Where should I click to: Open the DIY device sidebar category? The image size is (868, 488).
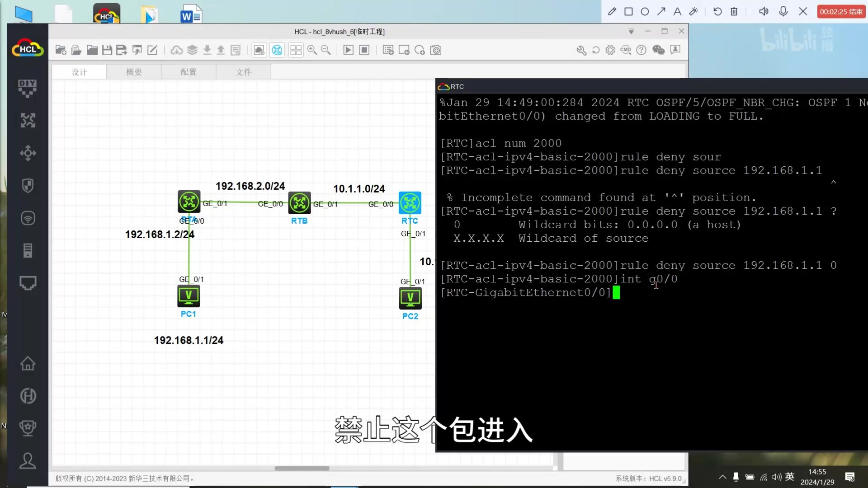[28, 88]
